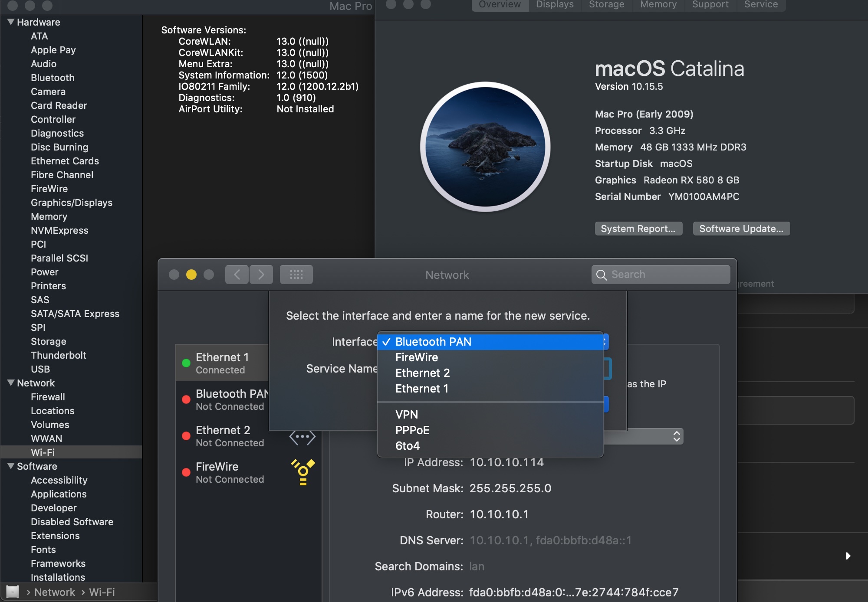Select Ethernet 2 service in list

point(248,436)
